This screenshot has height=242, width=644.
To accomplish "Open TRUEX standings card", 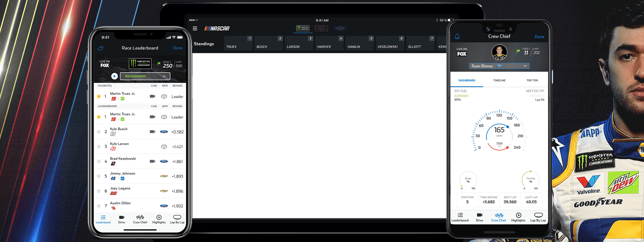I will click(238, 43).
